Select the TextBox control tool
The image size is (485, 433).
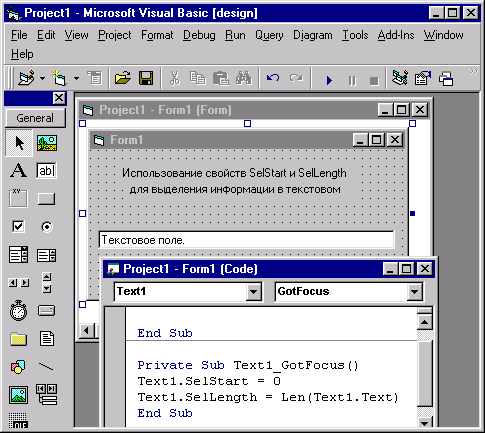47,170
